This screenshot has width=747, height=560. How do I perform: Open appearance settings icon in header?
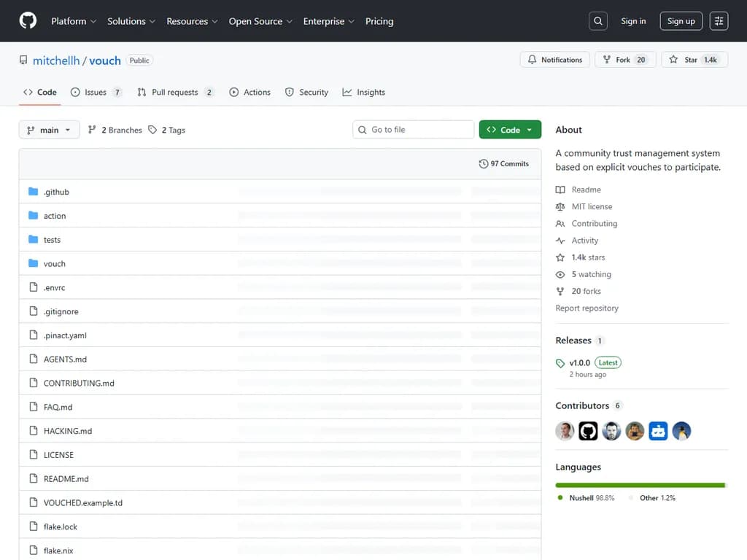point(719,21)
